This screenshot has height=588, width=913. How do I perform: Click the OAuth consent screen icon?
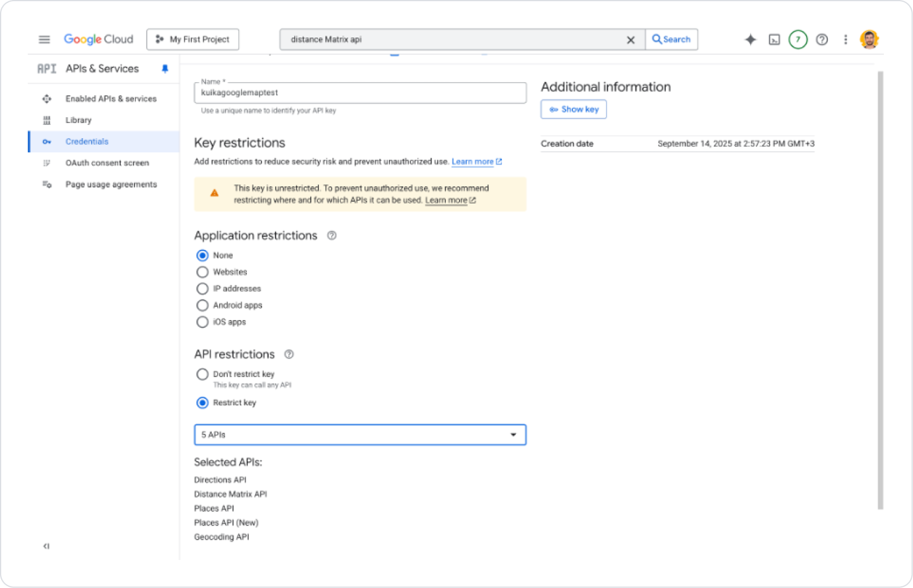click(x=47, y=163)
